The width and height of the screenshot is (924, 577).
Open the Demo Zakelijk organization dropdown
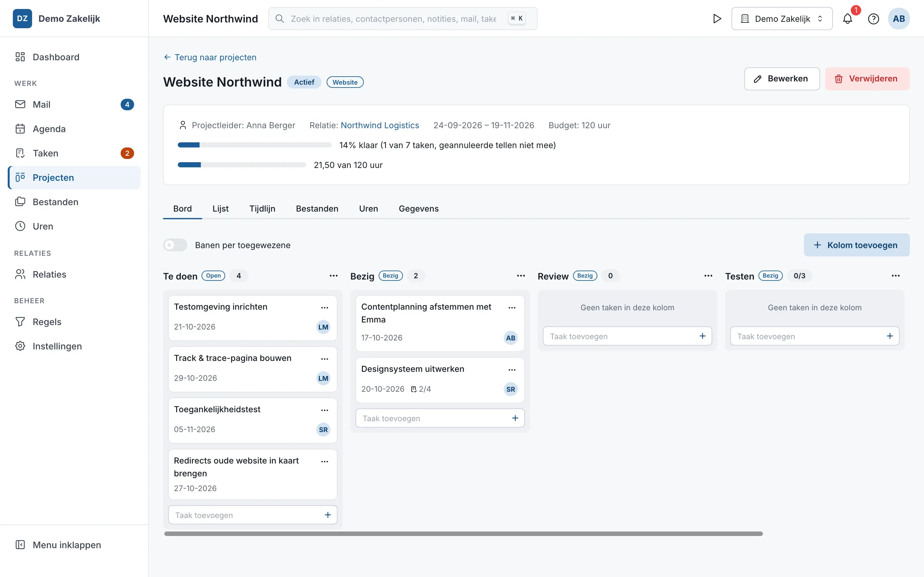pyautogui.click(x=782, y=19)
